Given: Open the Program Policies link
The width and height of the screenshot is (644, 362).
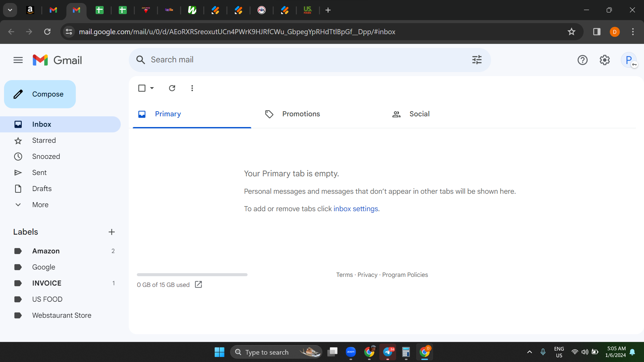Looking at the screenshot, I should [x=405, y=275].
